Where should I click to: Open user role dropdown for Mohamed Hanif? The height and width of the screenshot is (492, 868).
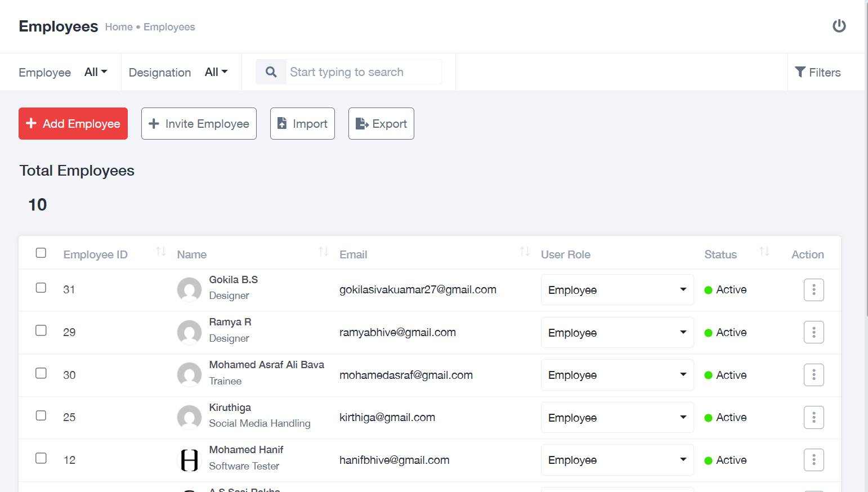coord(617,460)
